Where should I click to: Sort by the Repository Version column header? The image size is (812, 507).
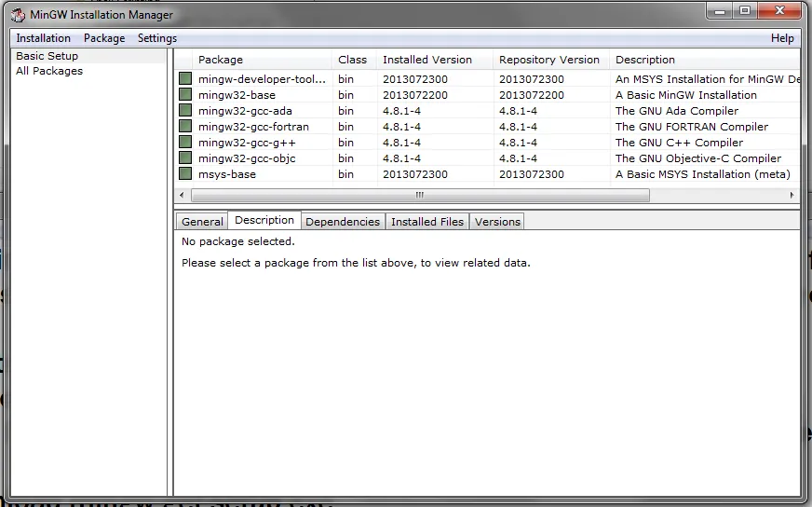tap(551, 60)
